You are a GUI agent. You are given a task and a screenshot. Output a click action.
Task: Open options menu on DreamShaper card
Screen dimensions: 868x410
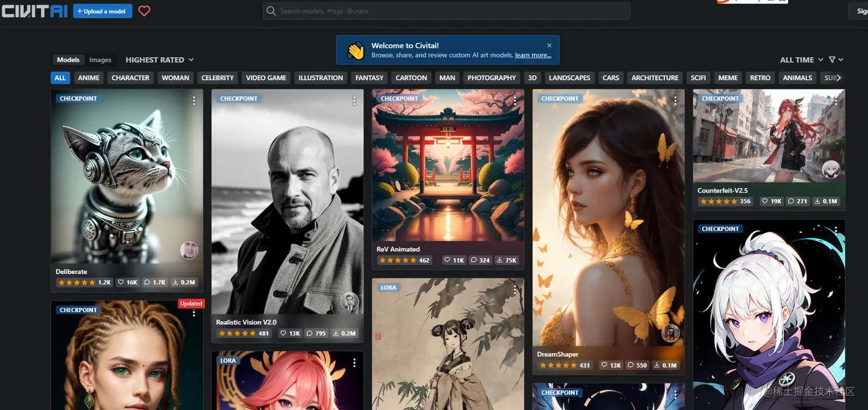click(676, 101)
